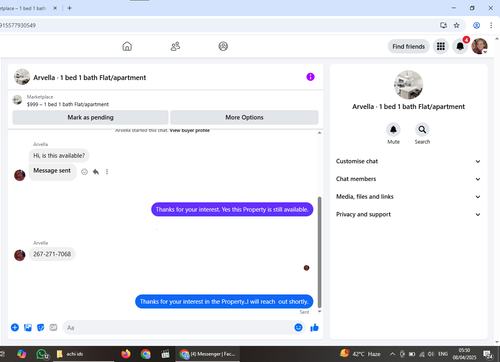Click chat header title 'Arvella · 1 bed 1 bath'
Screen dimensions: 500x362
(89, 78)
